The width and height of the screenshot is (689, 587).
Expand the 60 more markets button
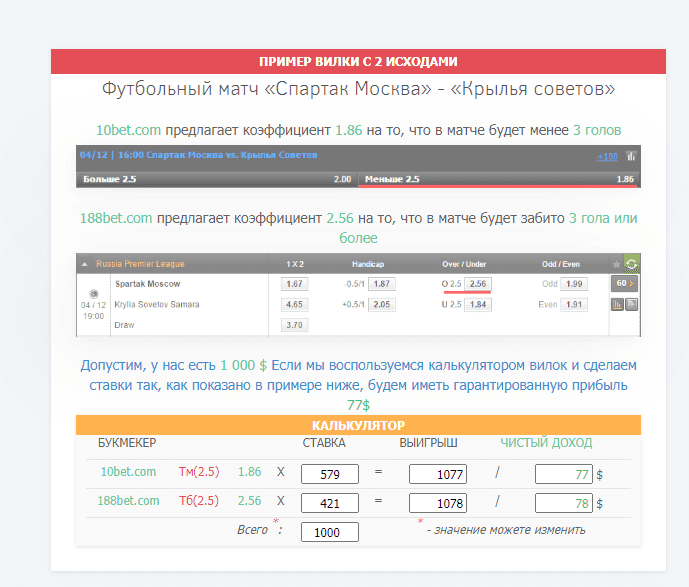click(625, 284)
